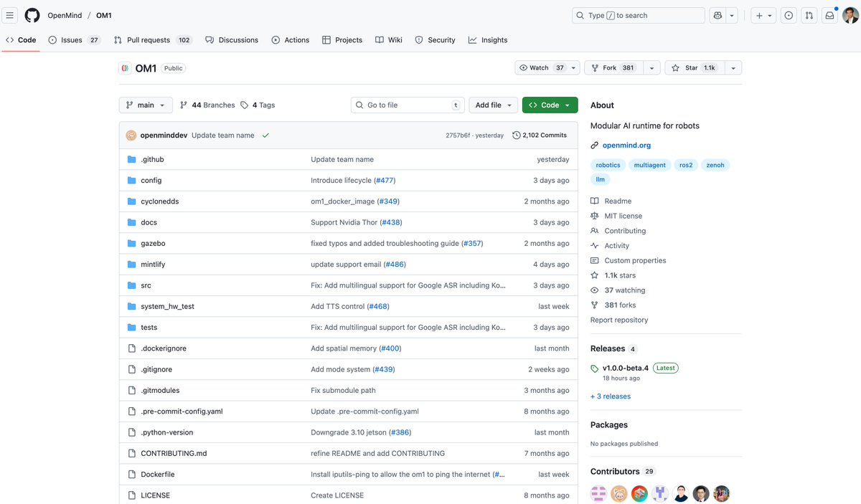
Task: Open the src folder
Action: [146, 285]
